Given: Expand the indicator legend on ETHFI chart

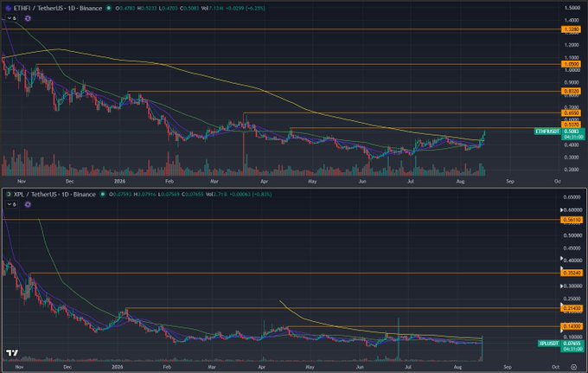Looking at the screenshot, I should 11,18.
